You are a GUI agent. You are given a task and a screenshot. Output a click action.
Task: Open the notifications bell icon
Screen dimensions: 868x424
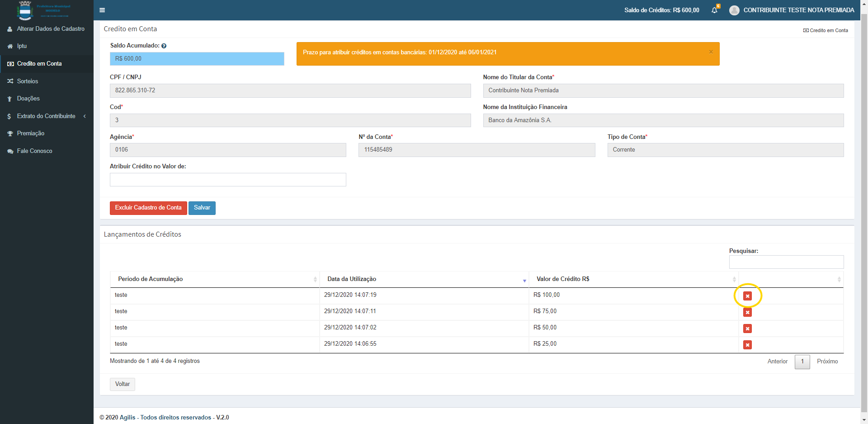[714, 10]
